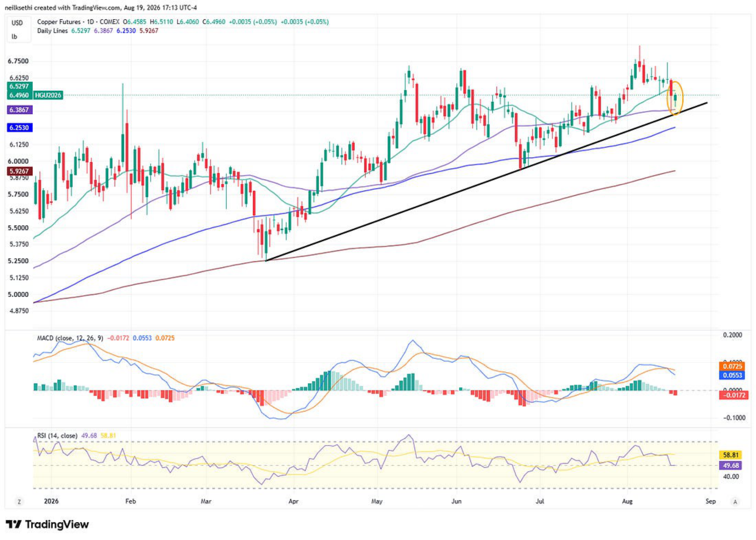Click the Sep label on time axis

click(x=711, y=501)
